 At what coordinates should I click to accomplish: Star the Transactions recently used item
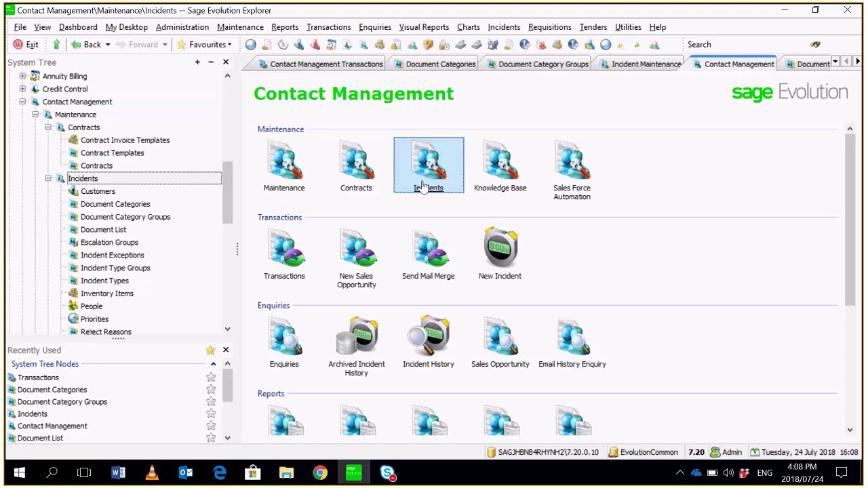[x=211, y=378]
